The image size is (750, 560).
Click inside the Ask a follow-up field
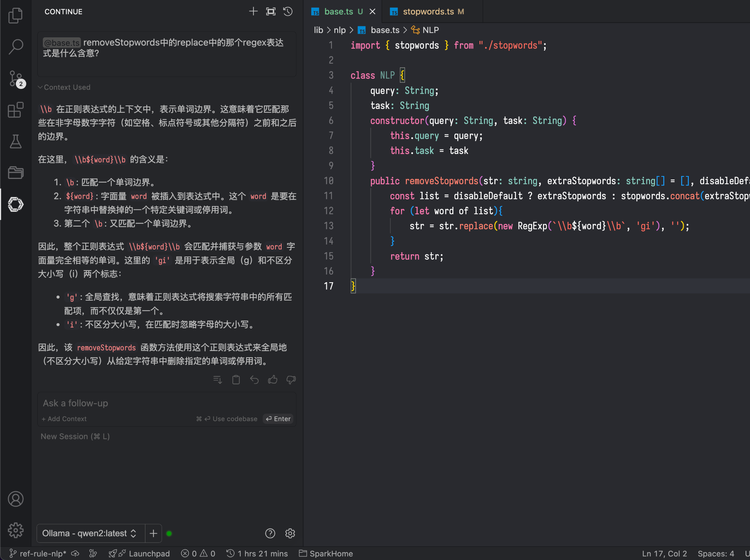point(110,403)
